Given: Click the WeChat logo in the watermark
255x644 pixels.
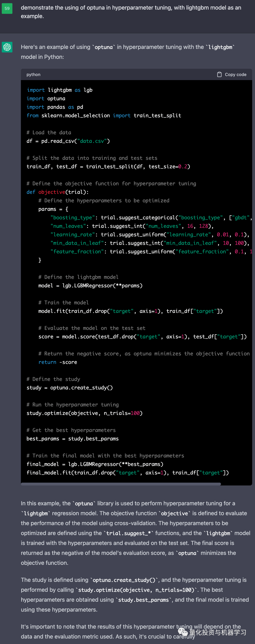Looking at the screenshot, I should [183, 632].
